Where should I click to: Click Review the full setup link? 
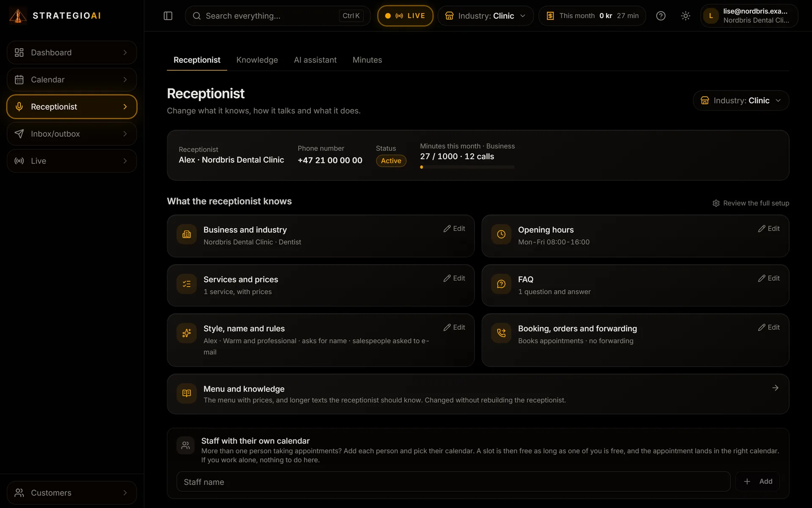point(751,203)
